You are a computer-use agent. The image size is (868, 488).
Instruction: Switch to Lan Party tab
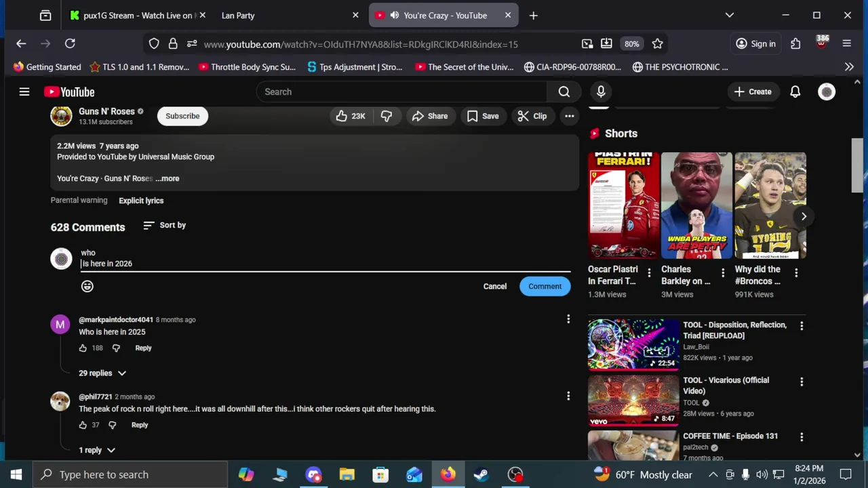pyautogui.click(x=237, y=15)
